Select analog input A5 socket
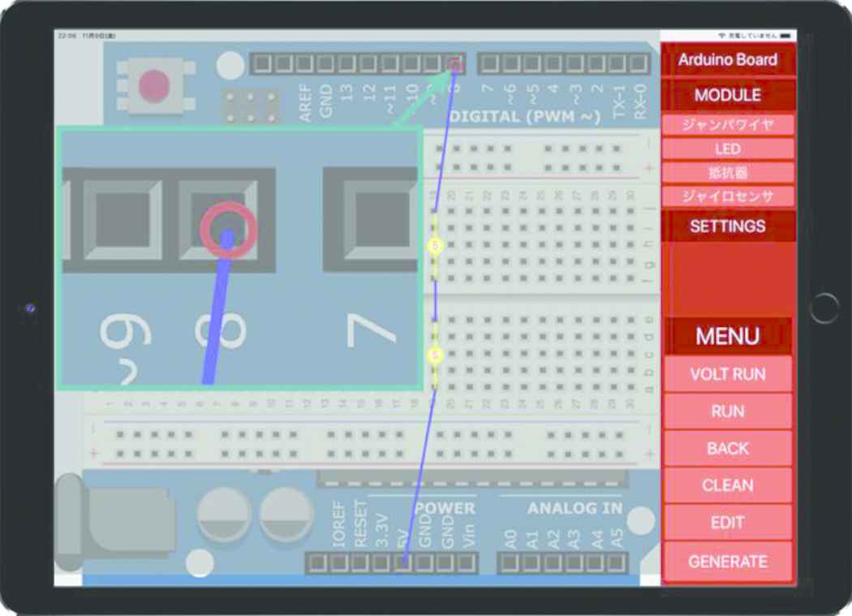This screenshot has width=852, height=616. (x=616, y=563)
